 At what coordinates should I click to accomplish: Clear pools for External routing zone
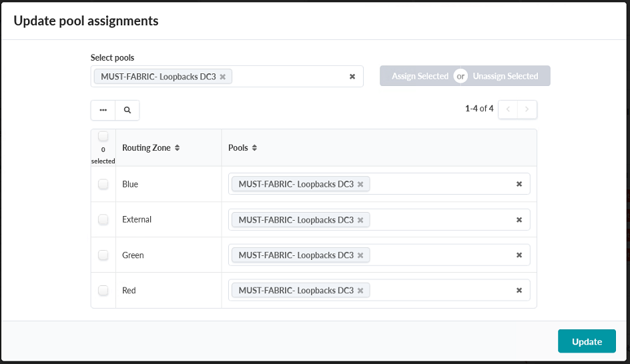tap(519, 220)
